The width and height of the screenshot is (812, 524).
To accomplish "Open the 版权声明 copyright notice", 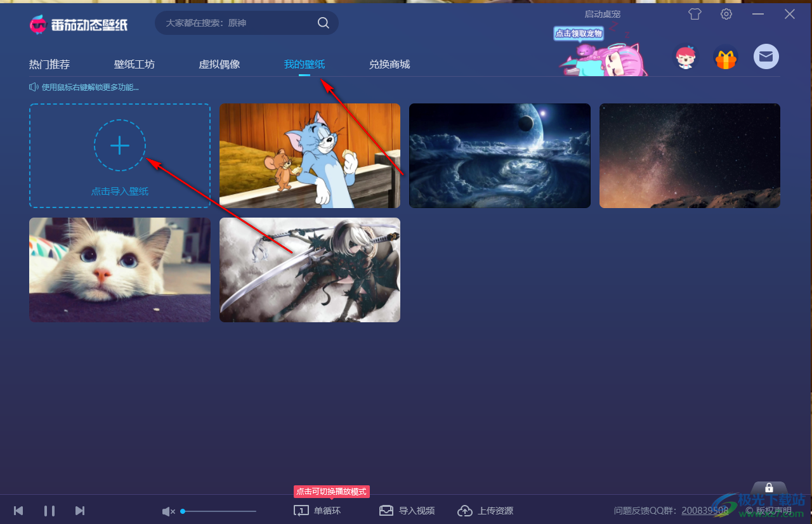I will pyautogui.click(x=768, y=511).
